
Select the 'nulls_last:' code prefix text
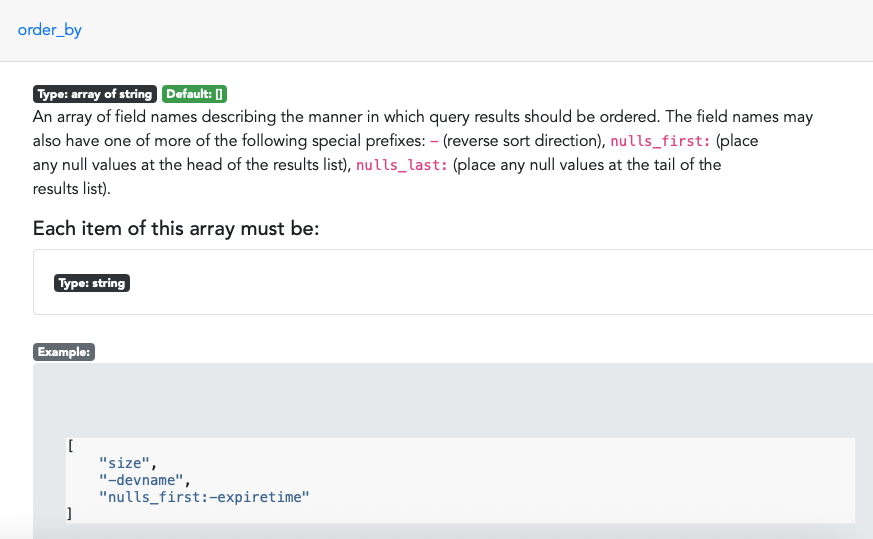(401, 165)
